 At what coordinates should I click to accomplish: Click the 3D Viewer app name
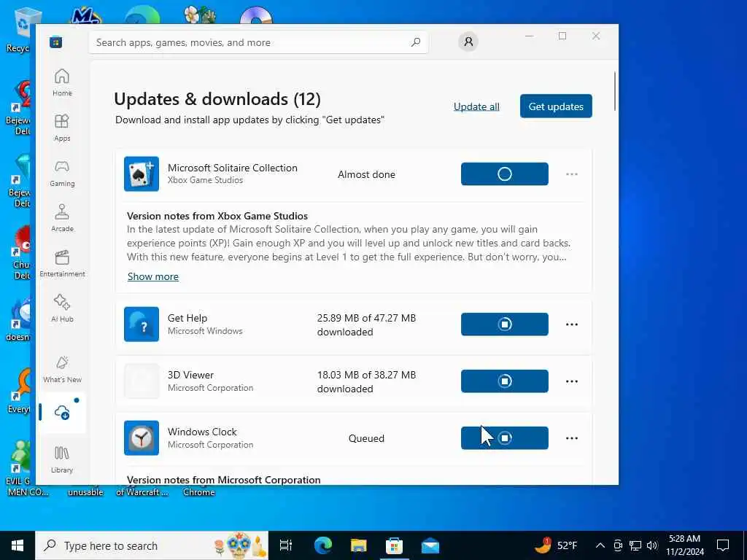pos(190,375)
